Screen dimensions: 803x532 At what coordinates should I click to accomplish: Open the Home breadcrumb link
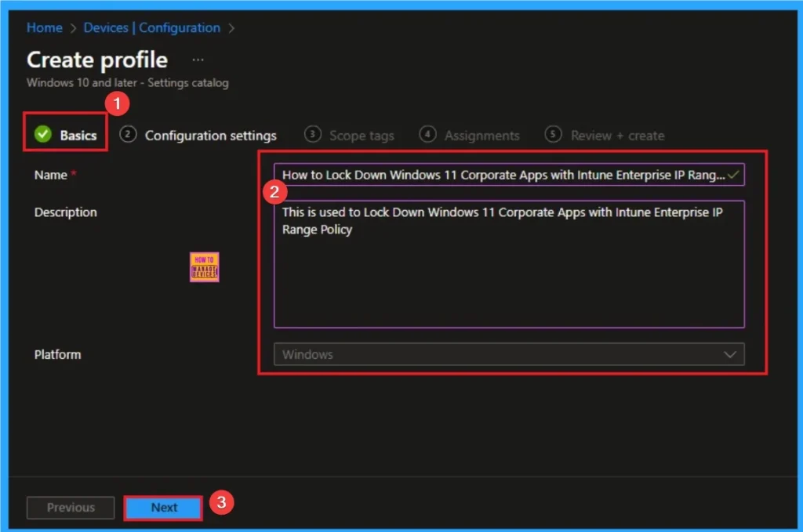pyautogui.click(x=44, y=27)
